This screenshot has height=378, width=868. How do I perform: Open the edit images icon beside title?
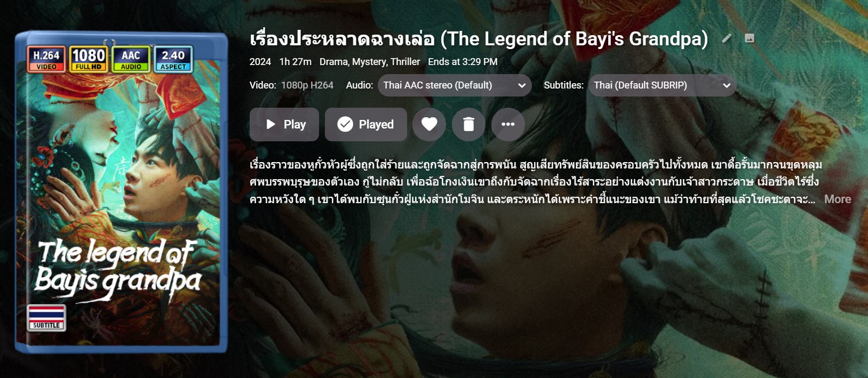coord(750,38)
